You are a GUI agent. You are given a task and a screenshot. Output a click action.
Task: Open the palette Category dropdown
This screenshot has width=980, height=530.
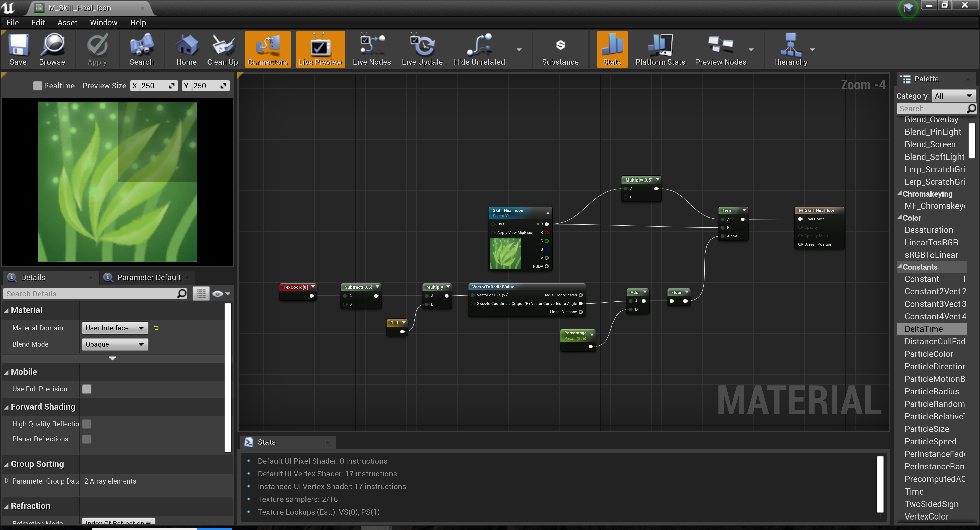click(x=953, y=96)
